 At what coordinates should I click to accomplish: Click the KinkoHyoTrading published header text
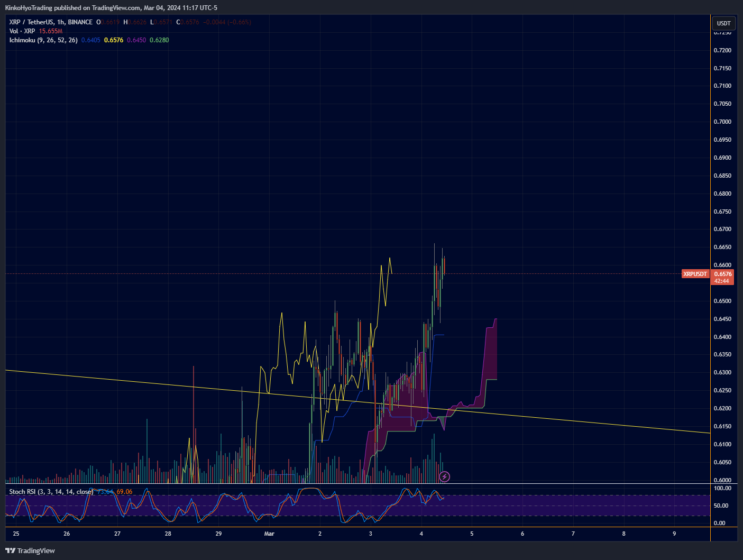click(111, 8)
